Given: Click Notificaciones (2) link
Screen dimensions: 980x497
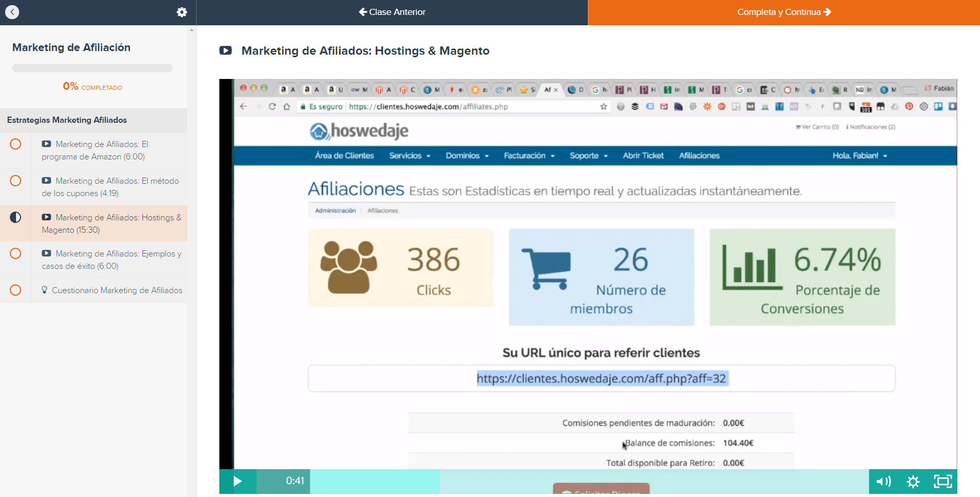Looking at the screenshot, I should point(871,127).
